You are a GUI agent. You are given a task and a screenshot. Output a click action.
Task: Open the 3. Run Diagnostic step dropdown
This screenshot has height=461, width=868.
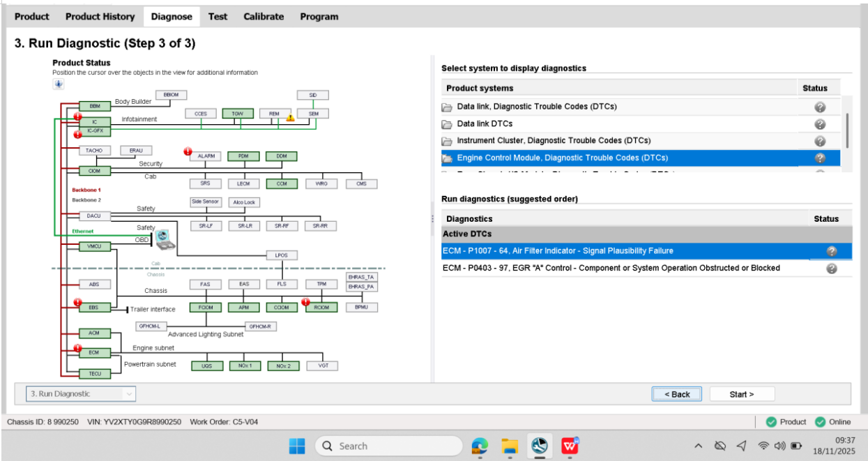pos(81,394)
